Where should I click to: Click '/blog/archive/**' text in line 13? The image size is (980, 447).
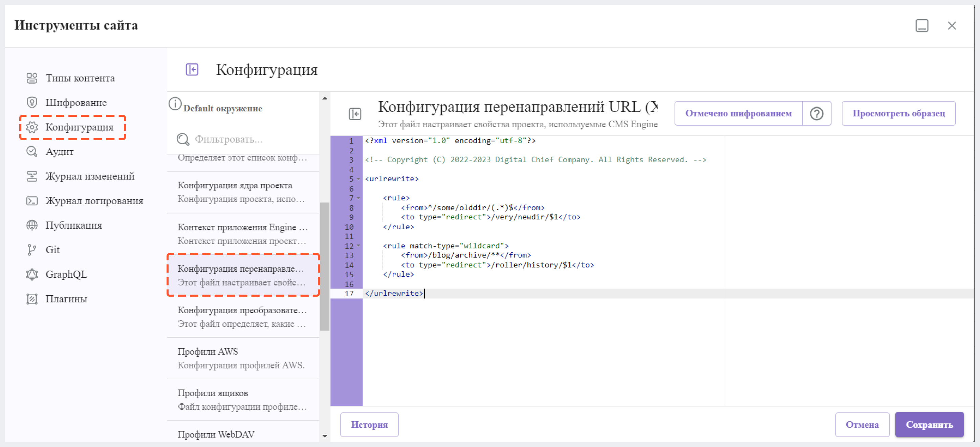click(x=464, y=255)
